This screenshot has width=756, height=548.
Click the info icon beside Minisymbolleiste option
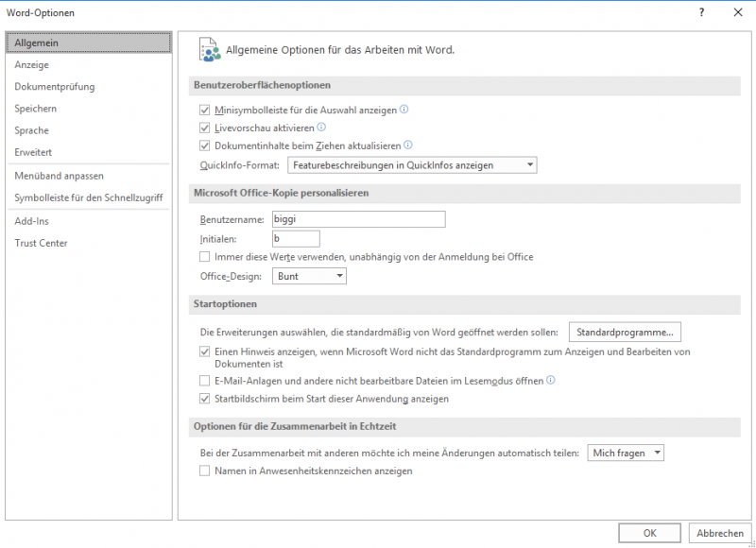(404, 110)
